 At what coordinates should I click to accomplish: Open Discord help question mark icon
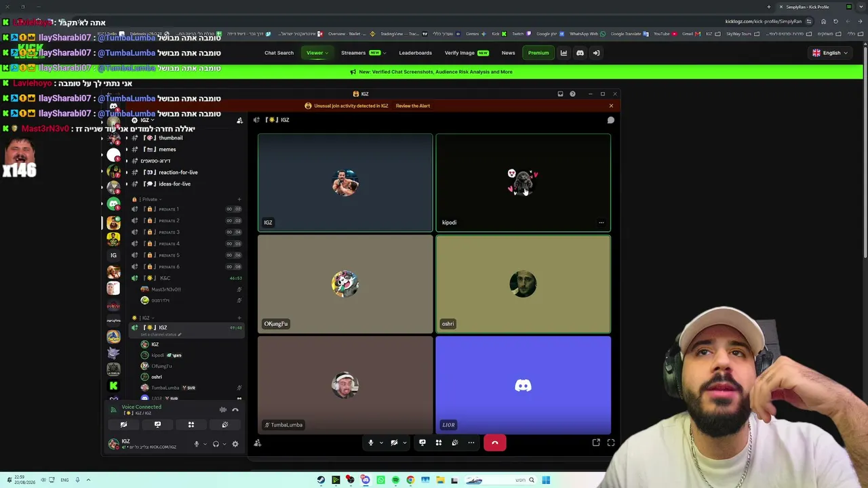pyautogui.click(x=572, y=94)
